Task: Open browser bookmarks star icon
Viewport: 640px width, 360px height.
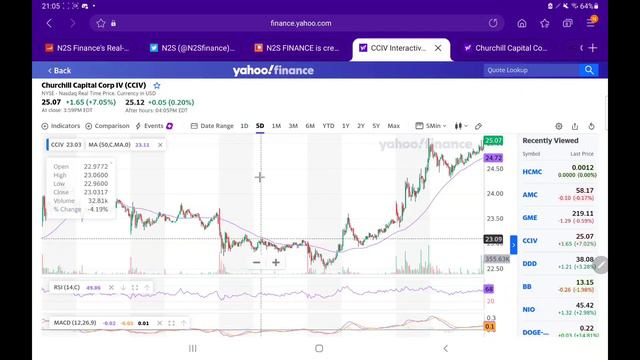Action: pos(544,23)
